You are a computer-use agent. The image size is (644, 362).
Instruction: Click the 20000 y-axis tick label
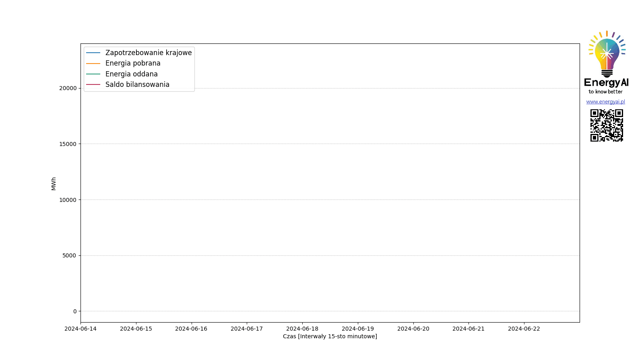tap(68, 88)
